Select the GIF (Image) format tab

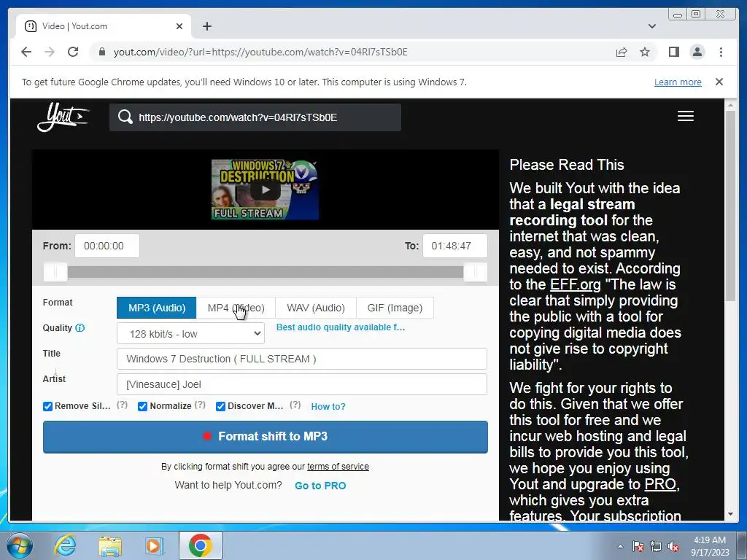[395, 308]
